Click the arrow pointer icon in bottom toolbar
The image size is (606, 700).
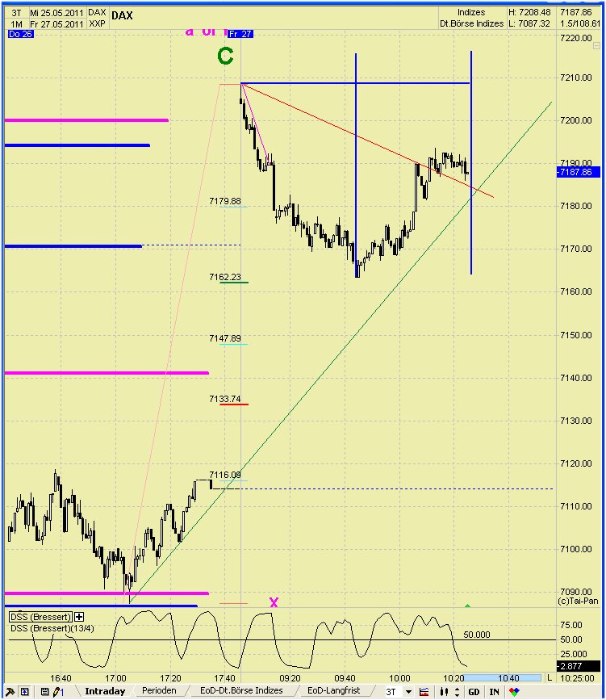10,692
